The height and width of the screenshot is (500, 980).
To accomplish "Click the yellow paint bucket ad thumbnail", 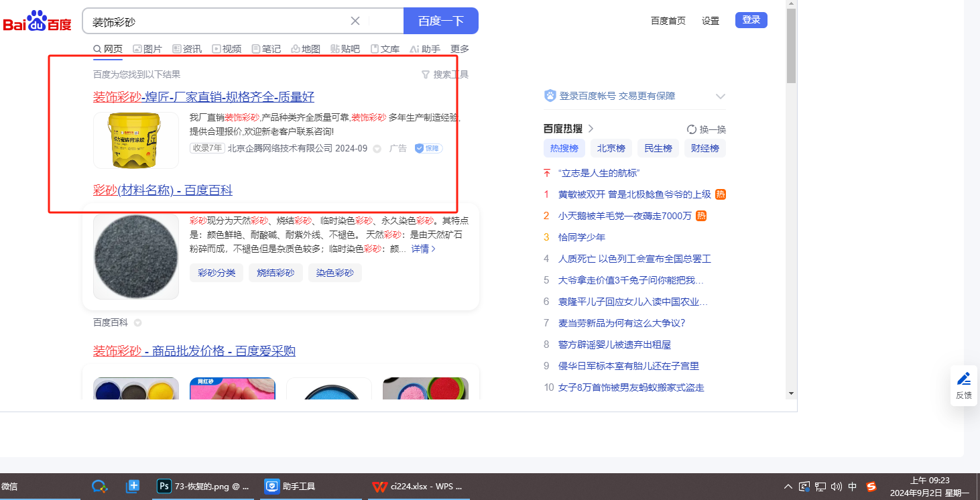I will click(136, 140).
